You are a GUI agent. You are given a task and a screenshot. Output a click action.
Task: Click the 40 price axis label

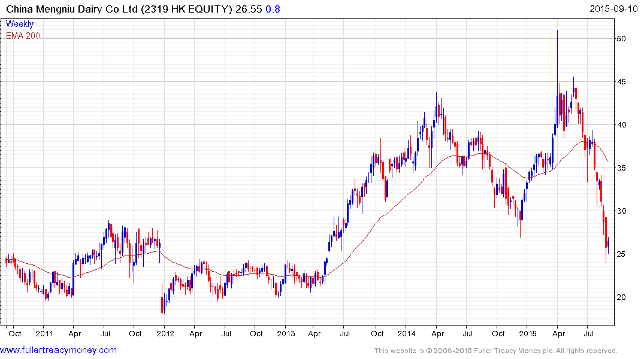(x=621, y=124)
